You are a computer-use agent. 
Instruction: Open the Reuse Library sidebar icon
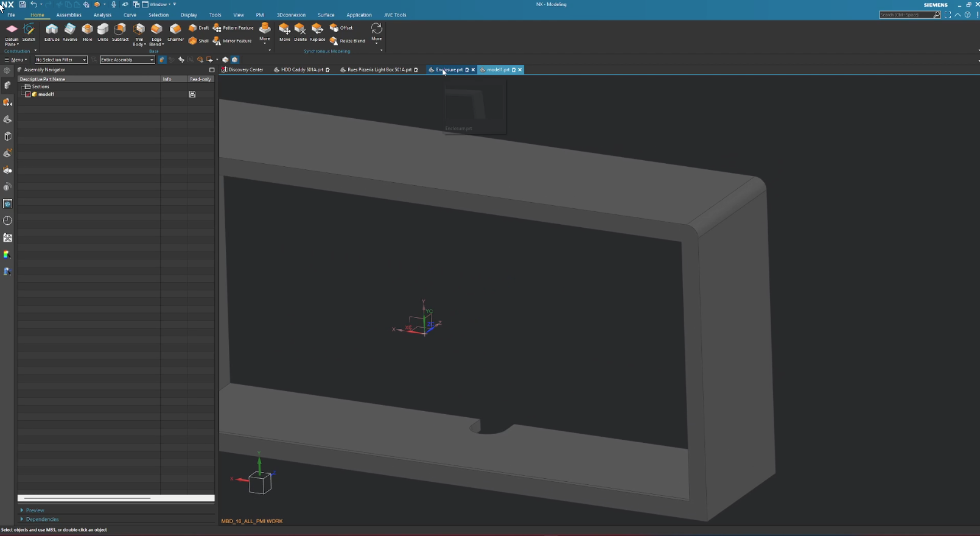7,136
